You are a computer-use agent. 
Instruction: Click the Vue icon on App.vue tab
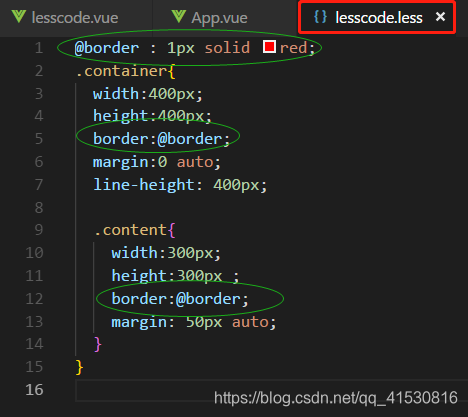[178, 17]
